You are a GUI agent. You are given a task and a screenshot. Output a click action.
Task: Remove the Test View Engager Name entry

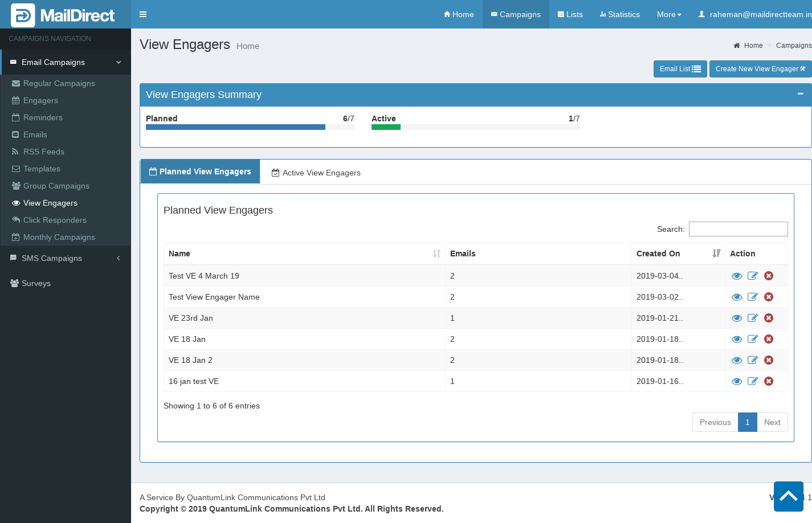[x=769, y=297]
